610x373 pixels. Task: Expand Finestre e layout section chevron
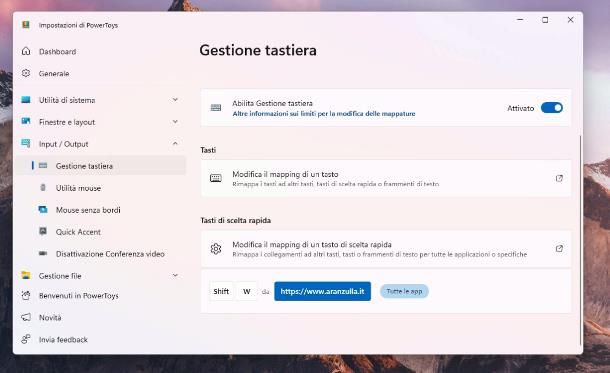coord(175,122)
